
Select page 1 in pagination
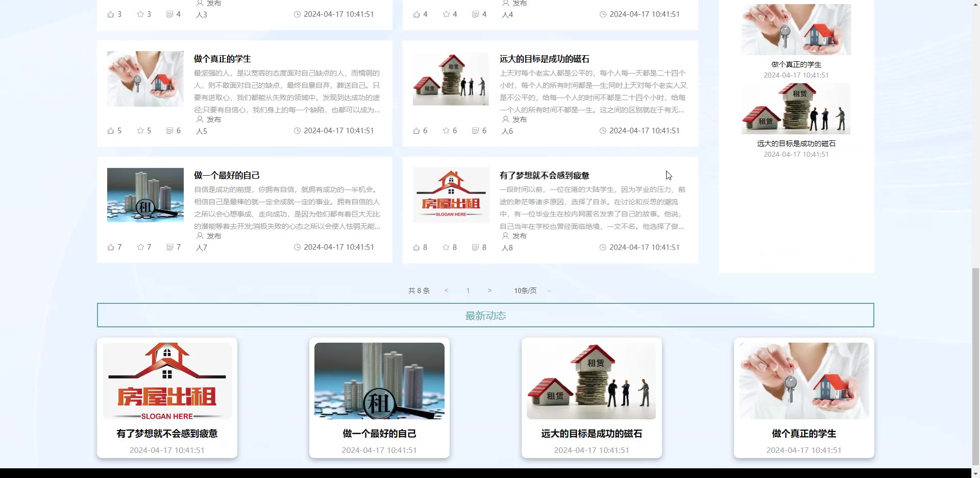468,291
